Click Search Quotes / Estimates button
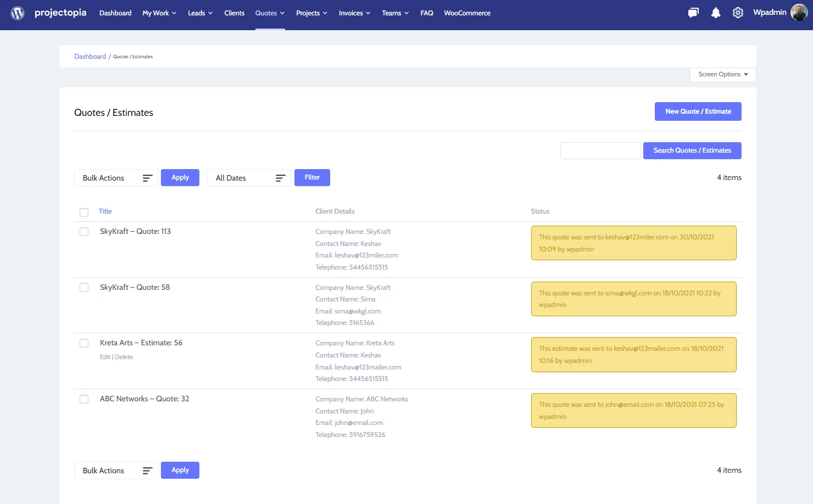Viewport: 813px width, 504px height. tap(692, 150)
